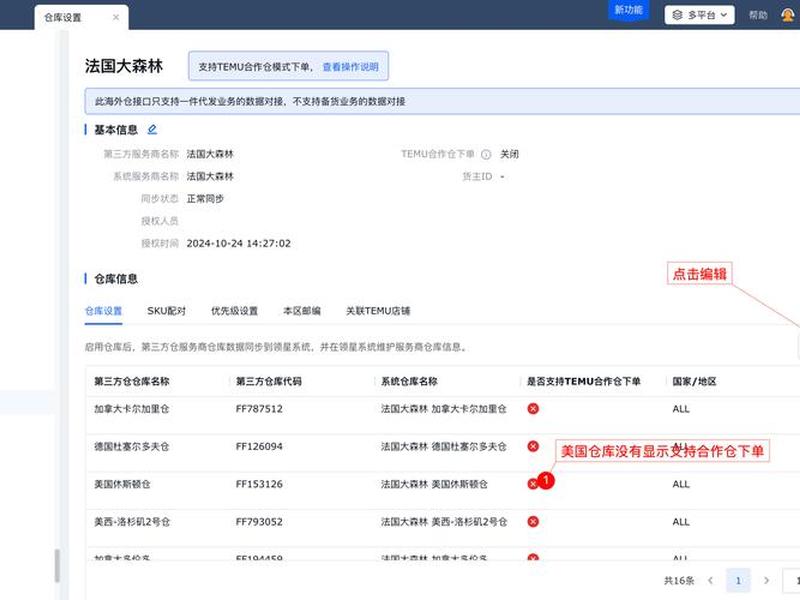Viewport: 800px width, 600px height.
Task: Open the 帮助 help menu
Action: click(758, 15)
